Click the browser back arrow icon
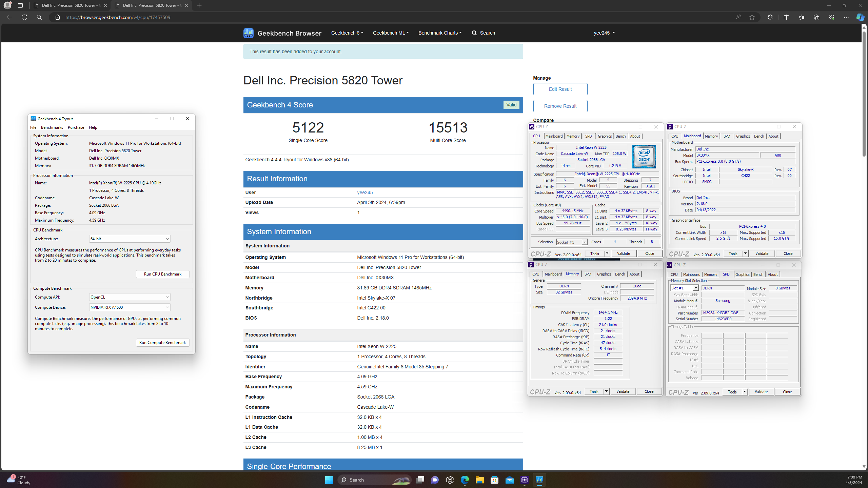 [9, 17]
